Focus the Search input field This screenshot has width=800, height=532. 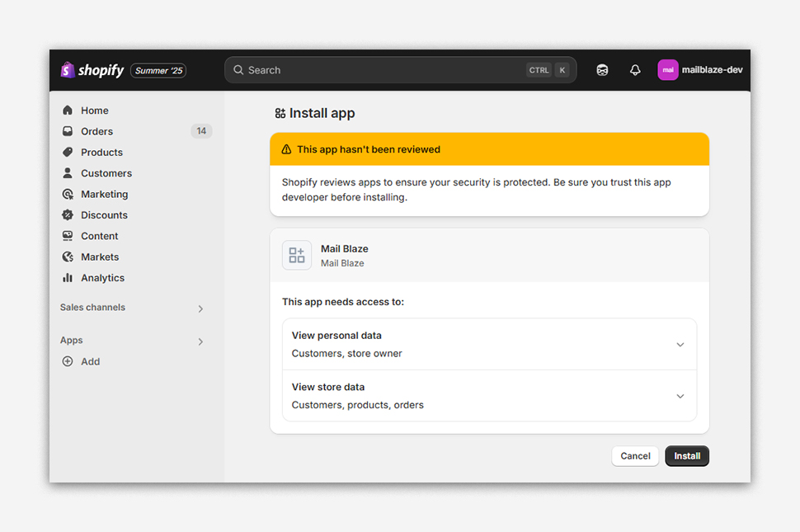[401, 70]
